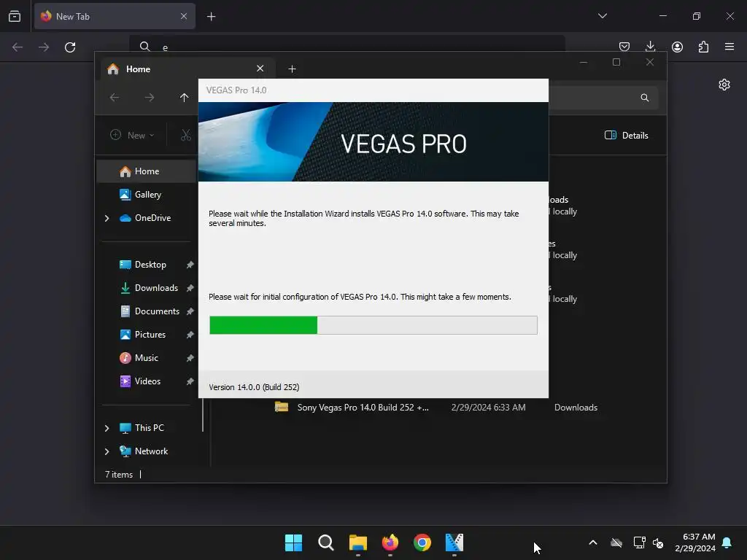Show hidden system tray icons
The height and width of the screenshot is (560, 747).
click(593, 542)
